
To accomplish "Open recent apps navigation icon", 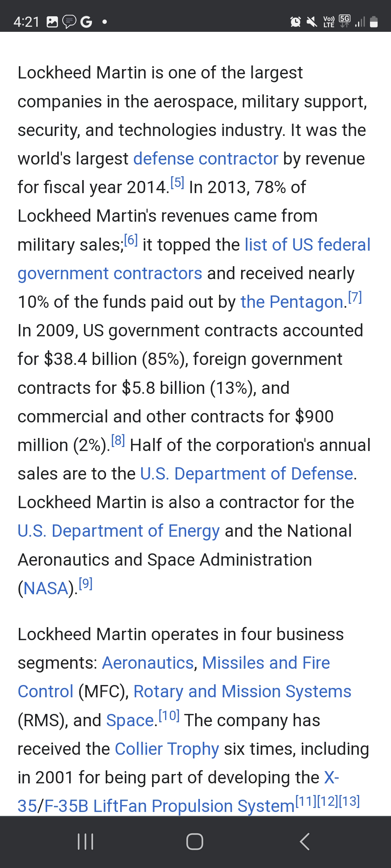I will 85,841.
